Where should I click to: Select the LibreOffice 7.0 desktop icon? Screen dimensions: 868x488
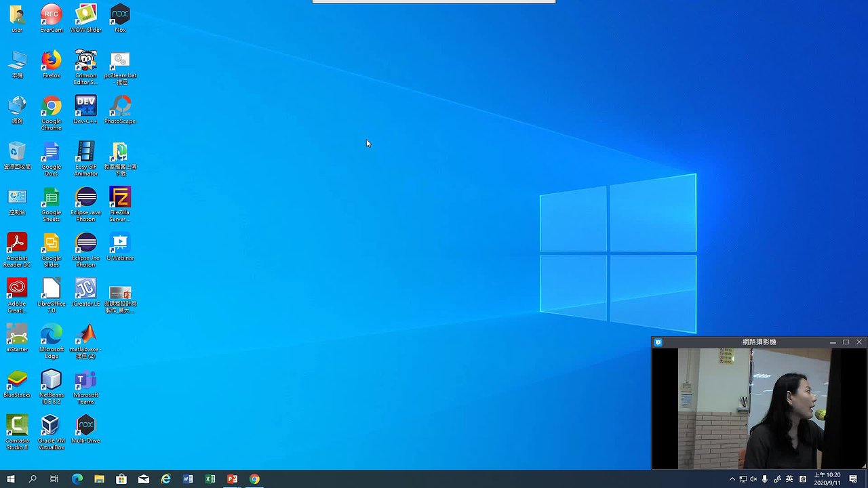point(52,294)
